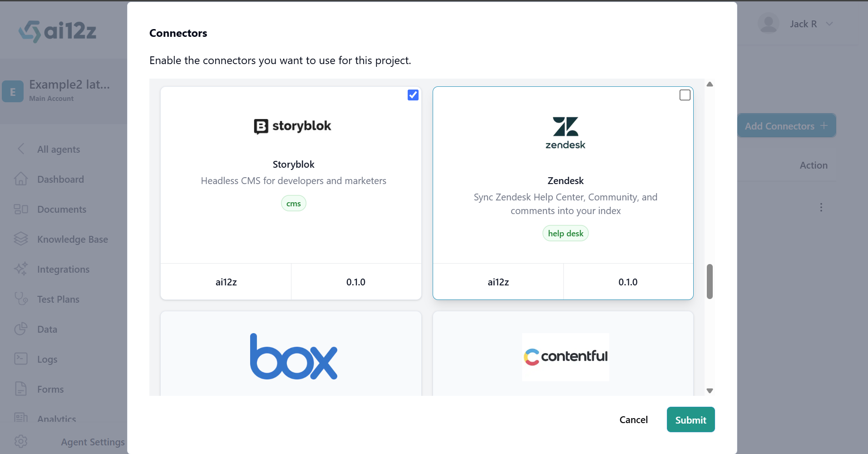Click Storyblok vendor cell ai12z
Screen dimensions: 868x454
(x=226, y=282)
